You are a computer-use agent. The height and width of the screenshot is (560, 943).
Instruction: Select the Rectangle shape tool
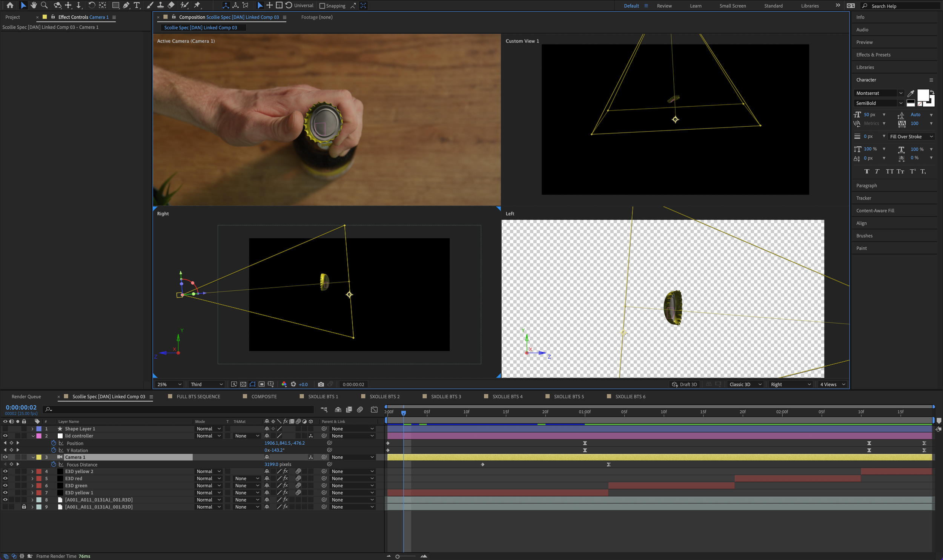[116, 5]
